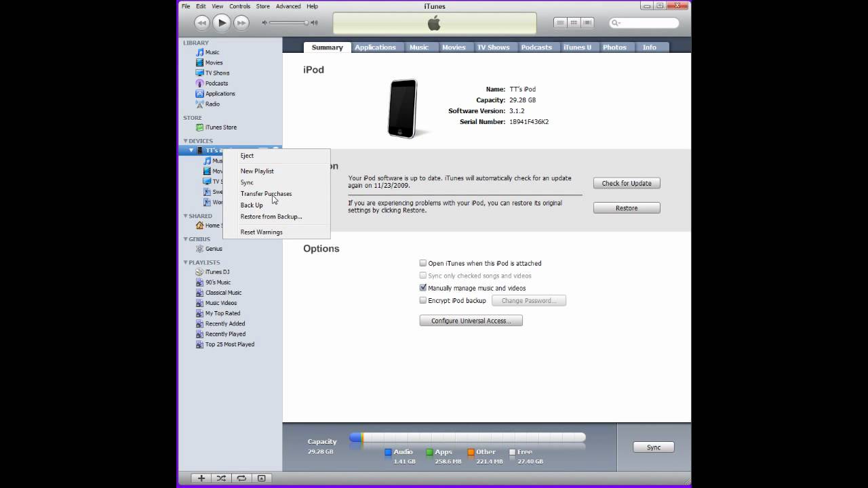868x488 pixels.
Task: Enable Encrypt iPod backup checkbox
Action: point(423,300)
